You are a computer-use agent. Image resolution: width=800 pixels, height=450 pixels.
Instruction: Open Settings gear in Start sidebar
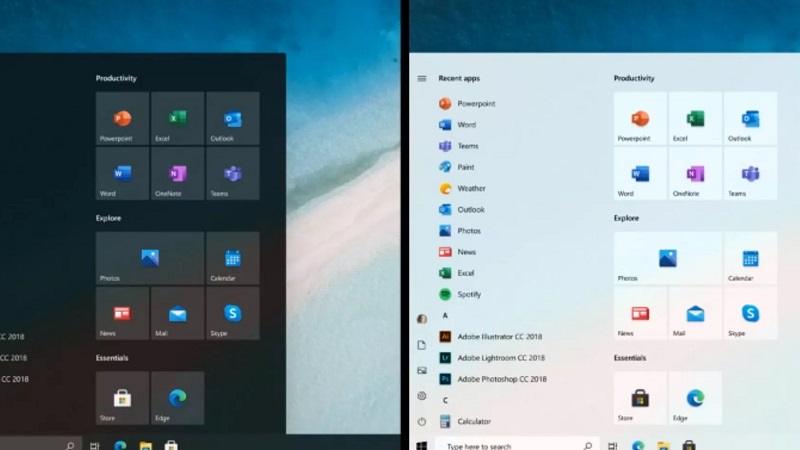(422, 396)
